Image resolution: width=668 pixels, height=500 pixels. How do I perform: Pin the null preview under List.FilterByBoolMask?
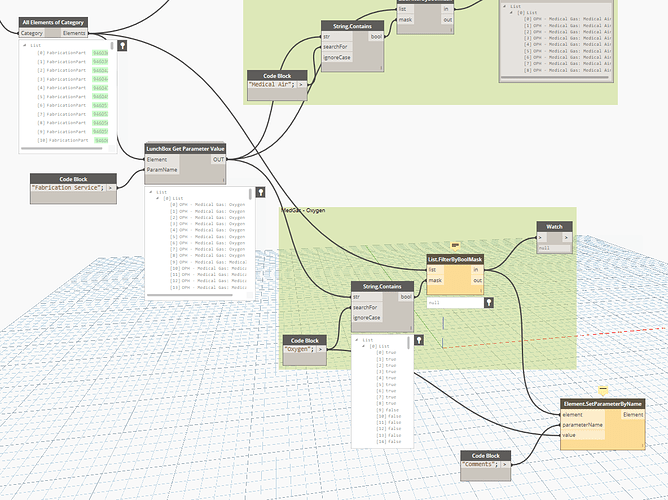pyautogui.click(x=489, y=302)
